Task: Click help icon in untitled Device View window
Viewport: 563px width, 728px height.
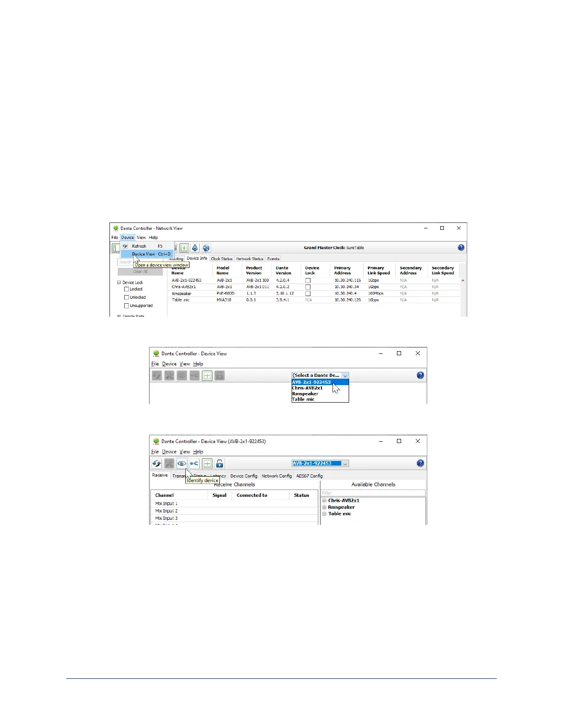Action: [x=420, y=375]
